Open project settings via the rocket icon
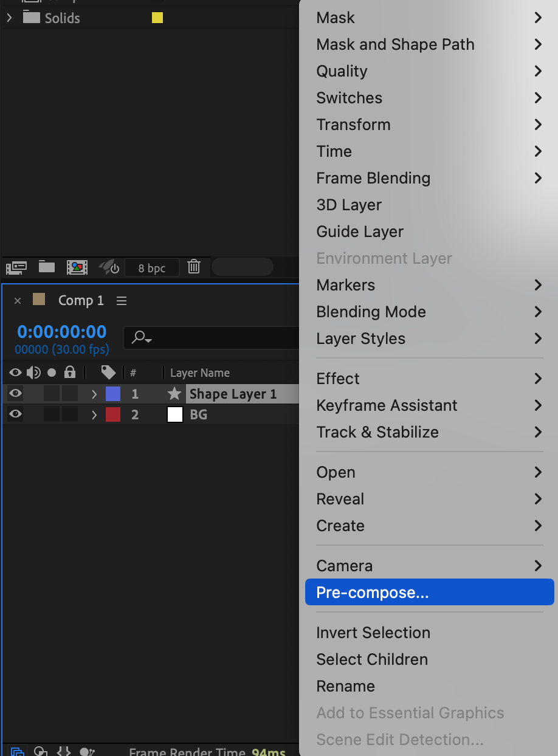The width and height of the screenshot is (558, 756). click(x=109, y=267)
